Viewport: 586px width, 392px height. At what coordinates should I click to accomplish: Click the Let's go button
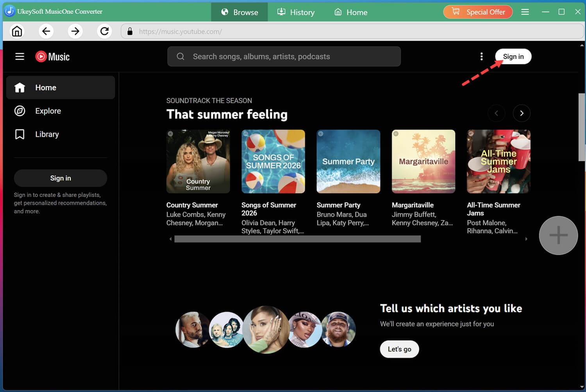point(399,349)
